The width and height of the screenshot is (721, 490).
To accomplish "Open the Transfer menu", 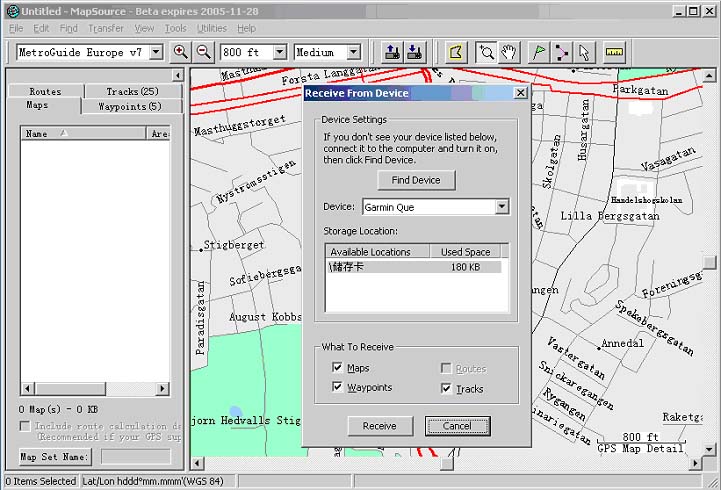I will point(106,28).
